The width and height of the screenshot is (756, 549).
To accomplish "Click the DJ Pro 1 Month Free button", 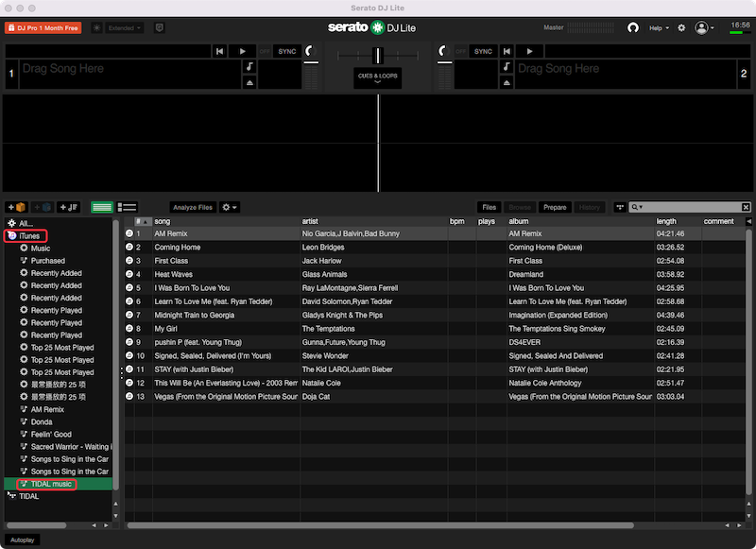I will (x=43, y=28).
